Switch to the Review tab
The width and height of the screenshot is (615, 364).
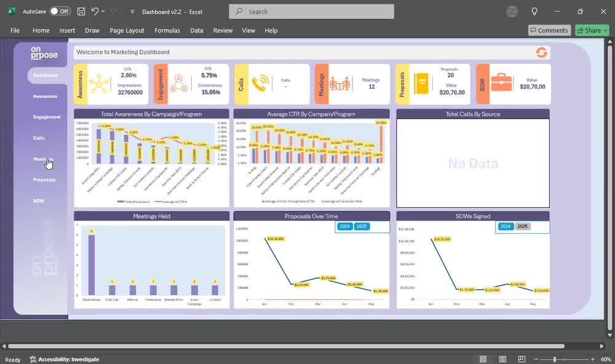click(223, 30)
